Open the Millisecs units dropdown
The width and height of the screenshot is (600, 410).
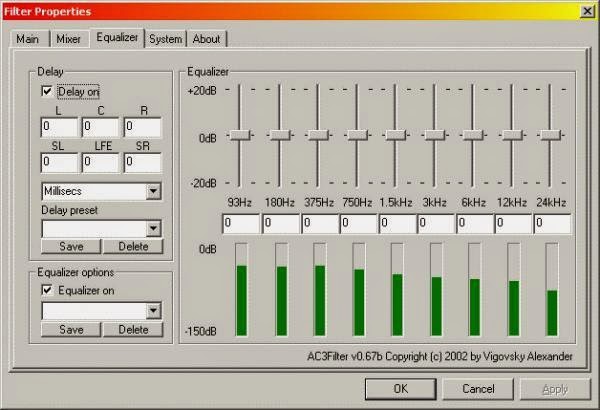coord(153,191)
